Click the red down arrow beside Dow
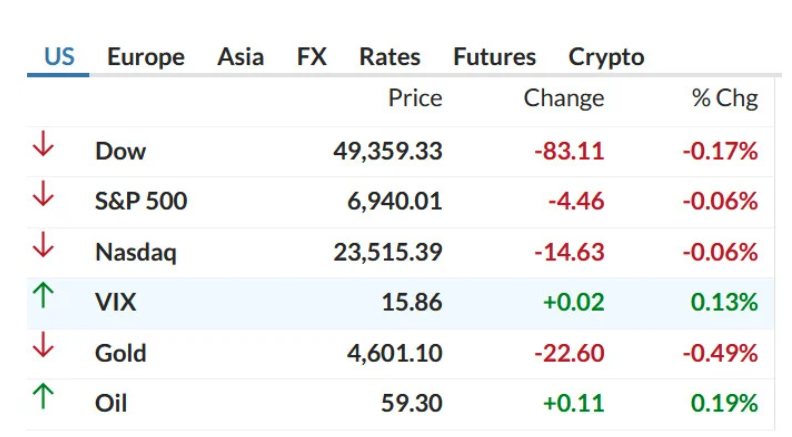 (x=42, y=146)
